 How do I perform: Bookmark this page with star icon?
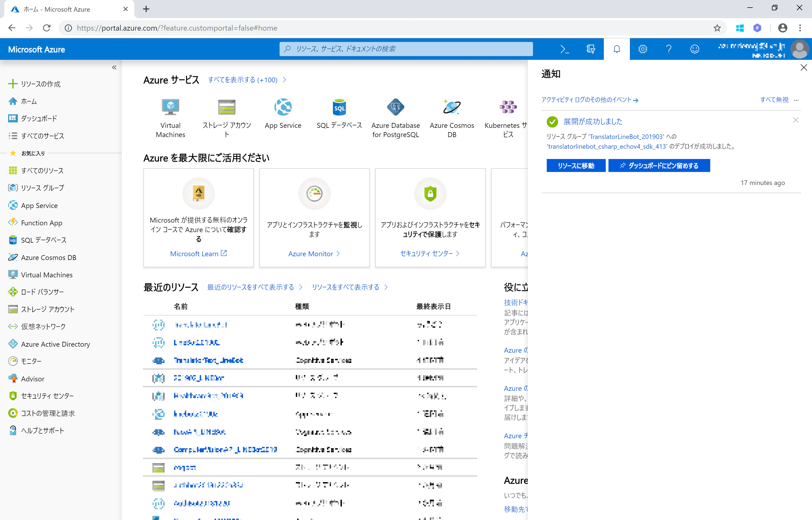(717, 28)
